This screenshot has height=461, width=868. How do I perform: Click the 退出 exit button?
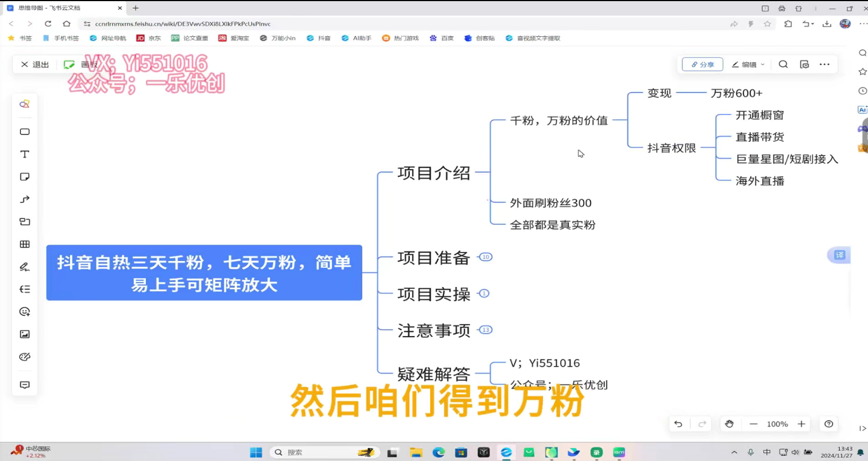[x=35, y=64]
